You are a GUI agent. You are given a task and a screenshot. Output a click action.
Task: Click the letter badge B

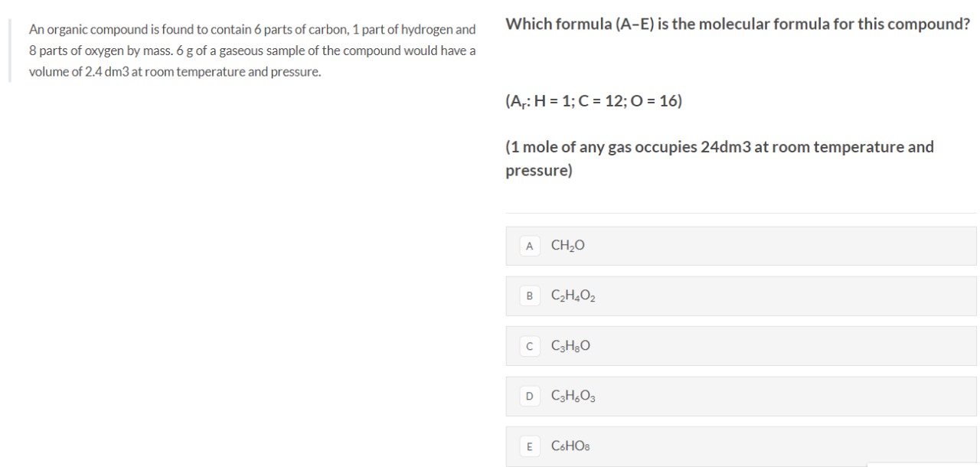528,296
